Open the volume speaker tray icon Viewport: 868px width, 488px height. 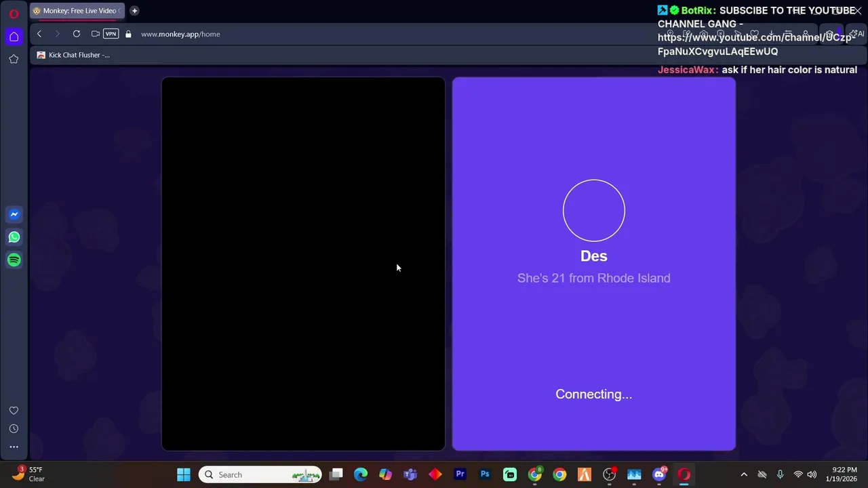pos(812,474)
